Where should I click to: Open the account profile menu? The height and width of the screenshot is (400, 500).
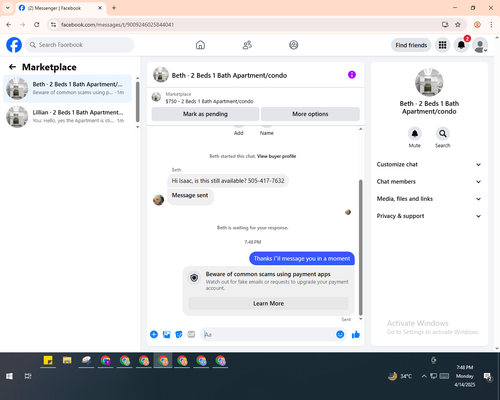point(480,45)
